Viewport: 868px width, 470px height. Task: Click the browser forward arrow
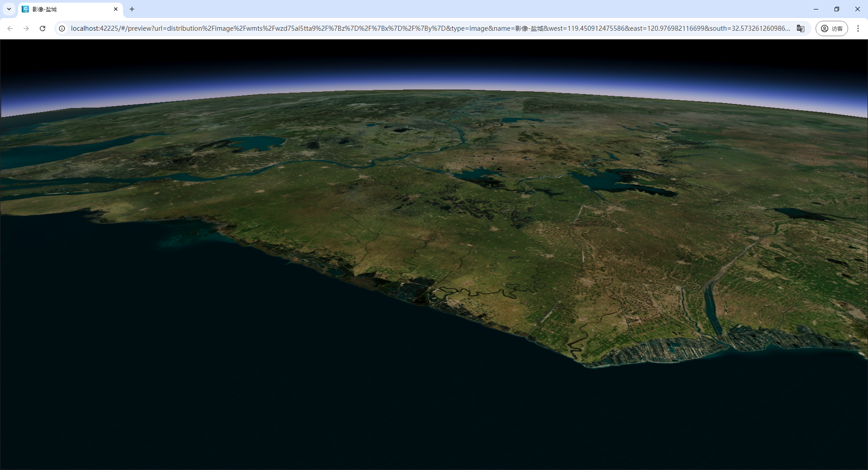point(26,28)
